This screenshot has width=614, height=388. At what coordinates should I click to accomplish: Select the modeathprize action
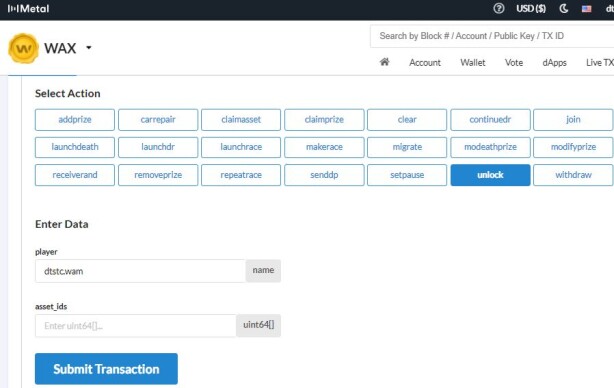pyautogui.click(x=490, y=147)
